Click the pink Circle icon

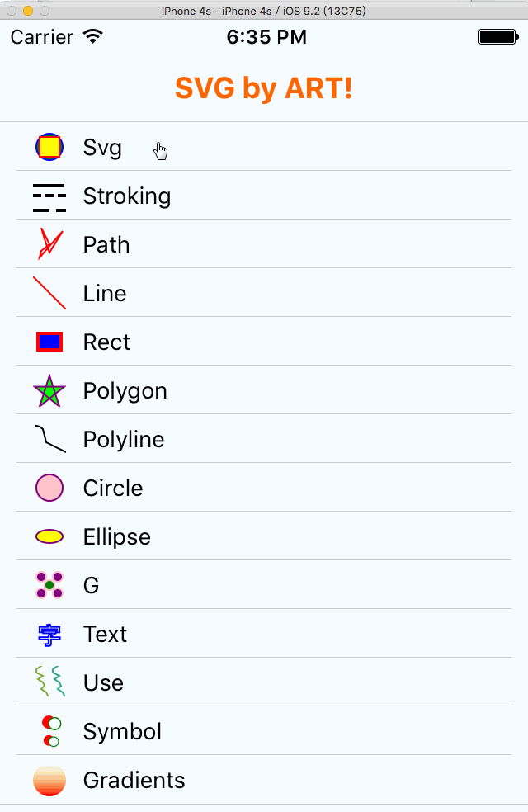pyautogui.click(x=49, y=488)
